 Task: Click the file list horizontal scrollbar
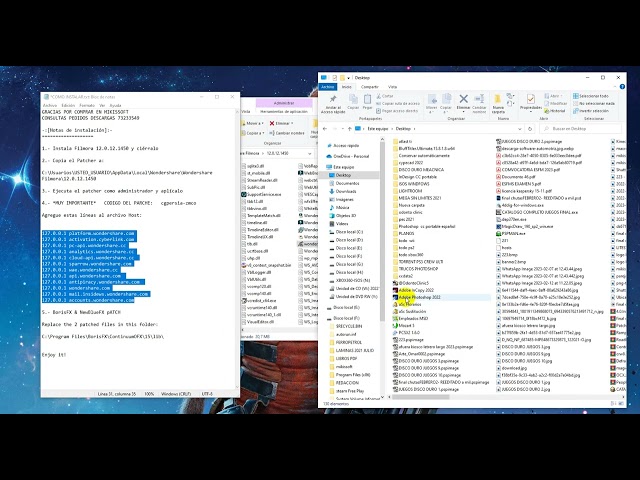click(420, 397)
